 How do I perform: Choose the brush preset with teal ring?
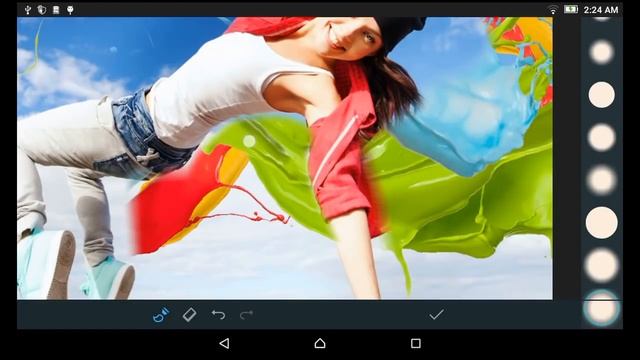click(601, 307)
